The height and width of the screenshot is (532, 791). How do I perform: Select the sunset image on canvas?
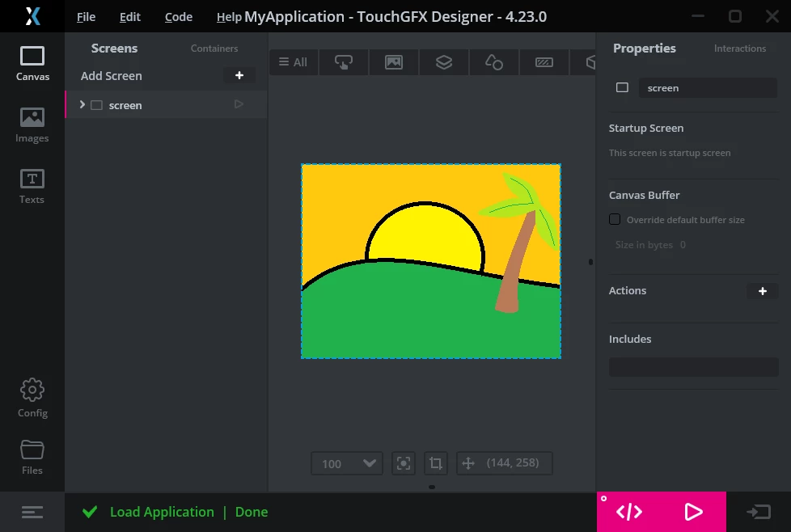pyautogui.click(x=431, y=261)
